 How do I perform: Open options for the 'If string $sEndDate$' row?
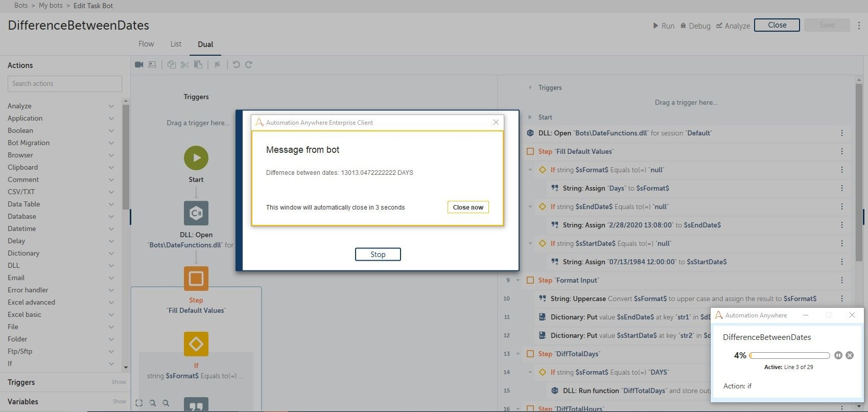click(x=842, y=207)
